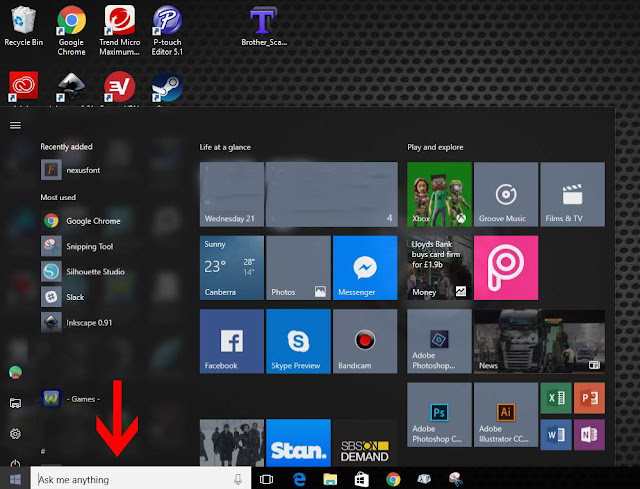Viewport: 640px width, 489px height.
Task: Open the Facebook tile
Action: (x=232, y=341)
